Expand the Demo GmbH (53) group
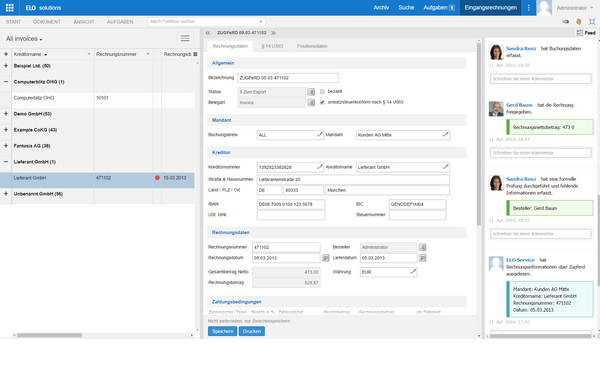This screenshot has width=600, height=375. (6, 114)
